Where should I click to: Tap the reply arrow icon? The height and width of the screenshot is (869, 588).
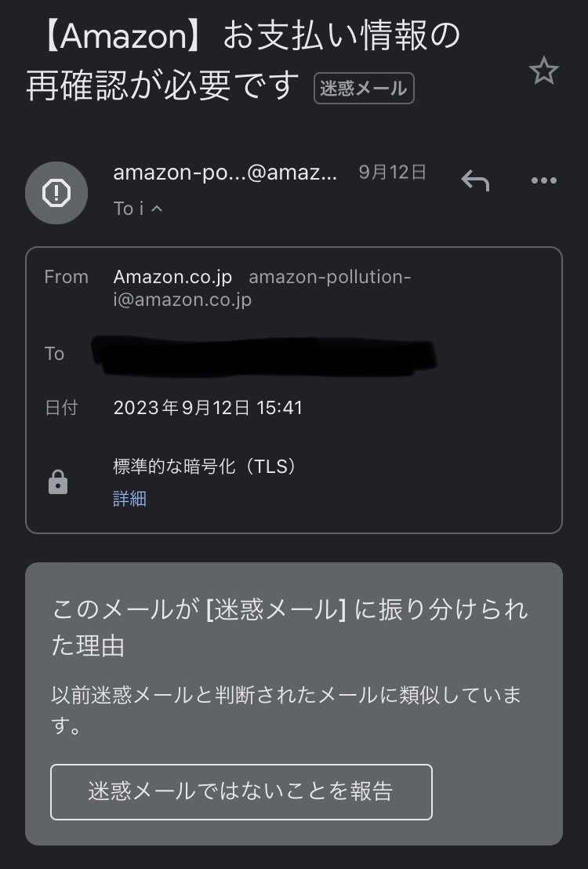475,181
